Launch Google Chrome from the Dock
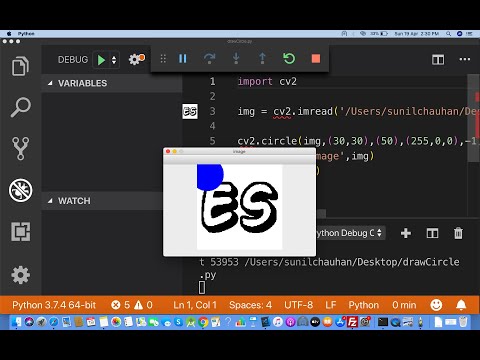 click(x=203, y=322)
